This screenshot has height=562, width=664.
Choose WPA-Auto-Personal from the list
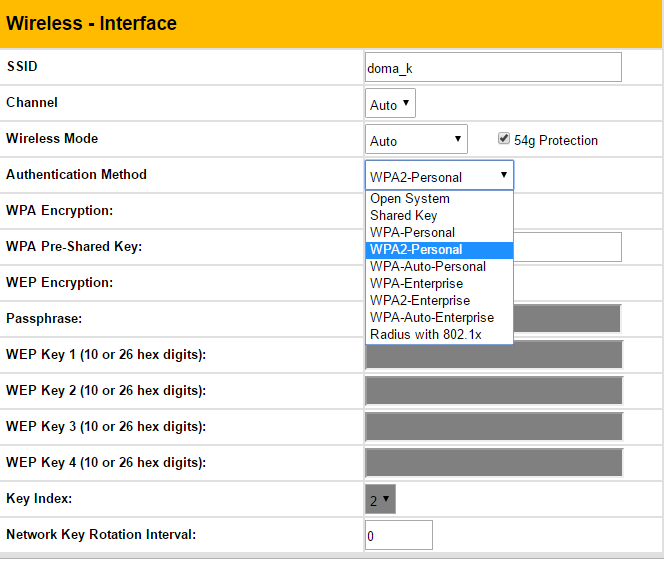click(439, 267)
